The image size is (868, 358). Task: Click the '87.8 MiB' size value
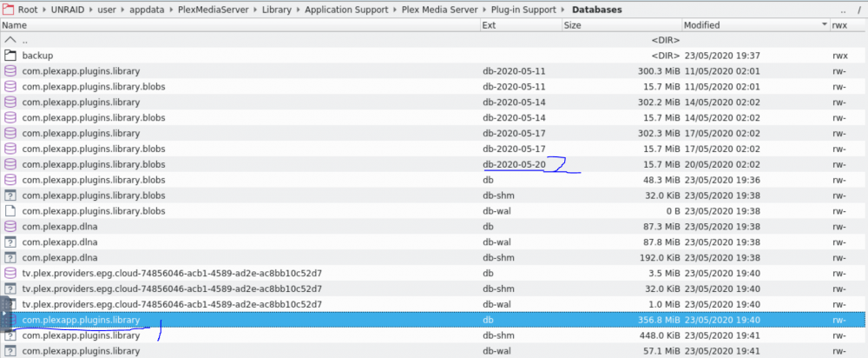[661, 242]
